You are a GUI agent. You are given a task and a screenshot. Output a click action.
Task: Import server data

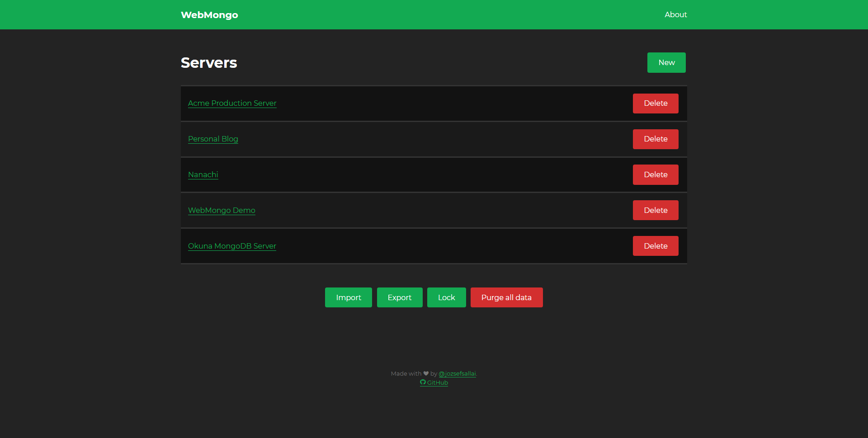pos(348,297)
